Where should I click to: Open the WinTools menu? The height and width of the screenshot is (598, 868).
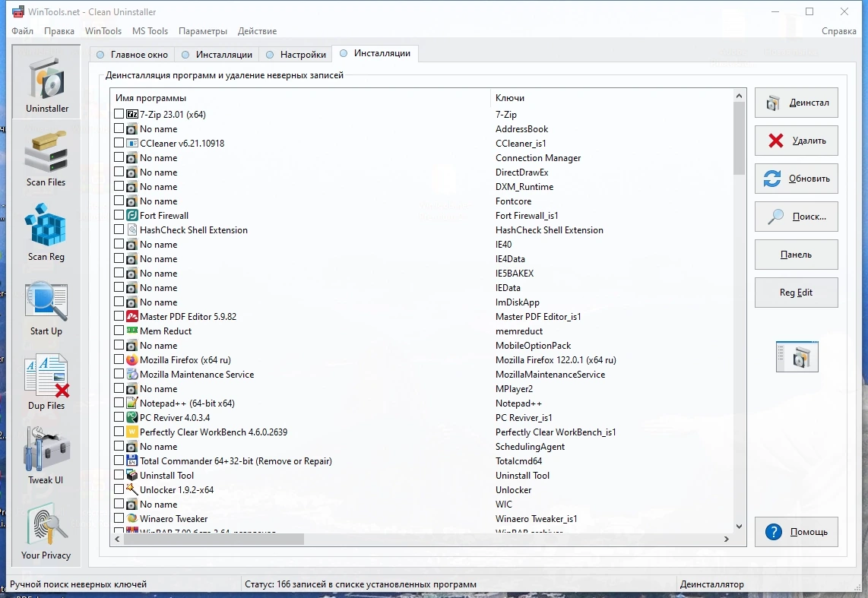[103, 31]
